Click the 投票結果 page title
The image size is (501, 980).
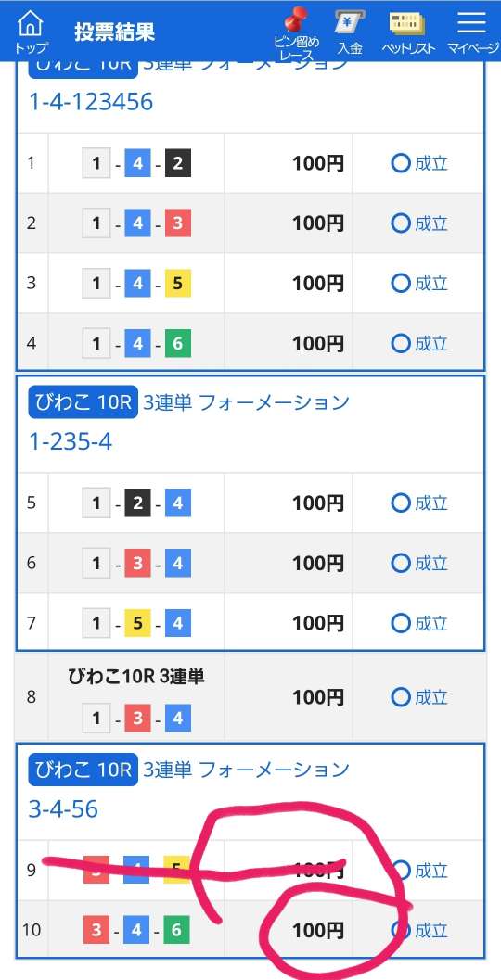click(x=114, y=32)
